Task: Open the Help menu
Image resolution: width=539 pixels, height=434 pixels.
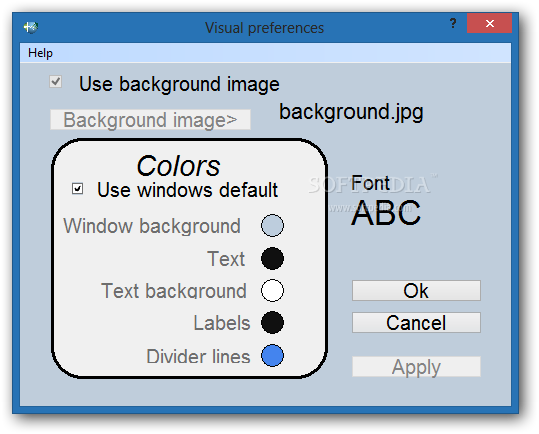Action: click(x=40, y=53)
